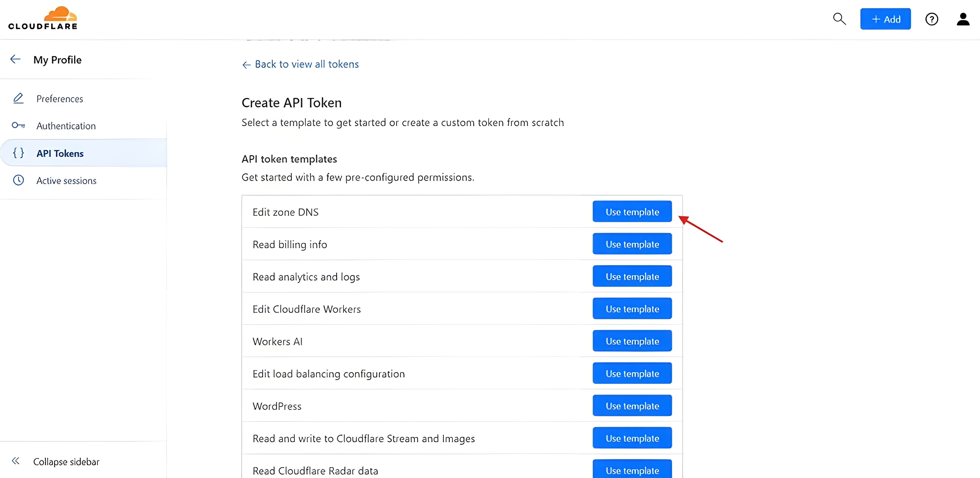Use template for Edit load balancing configuration
Screen dimensions: 980x478
point(632,373)
